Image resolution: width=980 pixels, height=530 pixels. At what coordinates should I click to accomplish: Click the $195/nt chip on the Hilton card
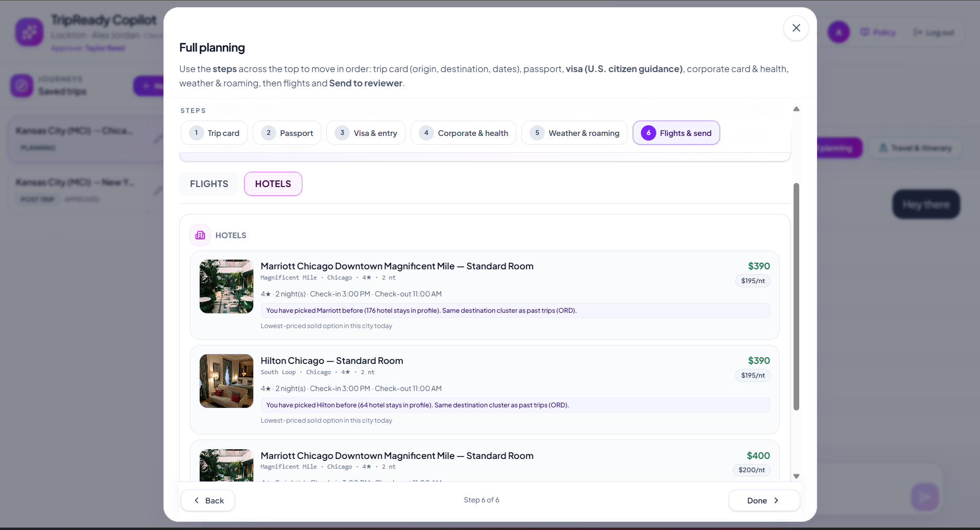point(753,375)
